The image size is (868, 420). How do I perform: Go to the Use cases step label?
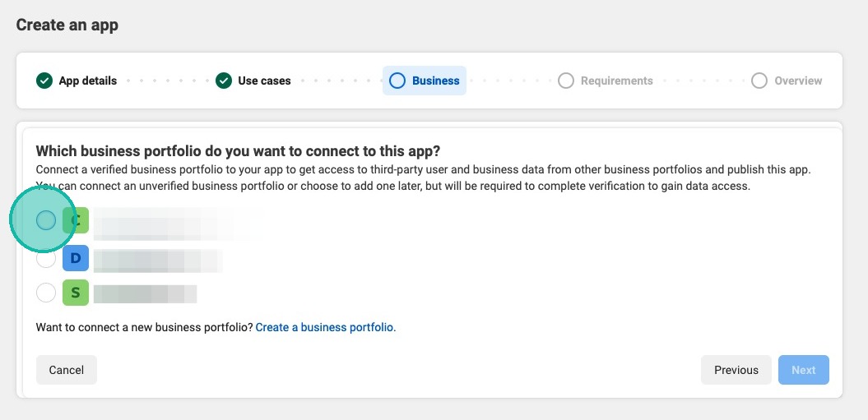tap(264, 81)
